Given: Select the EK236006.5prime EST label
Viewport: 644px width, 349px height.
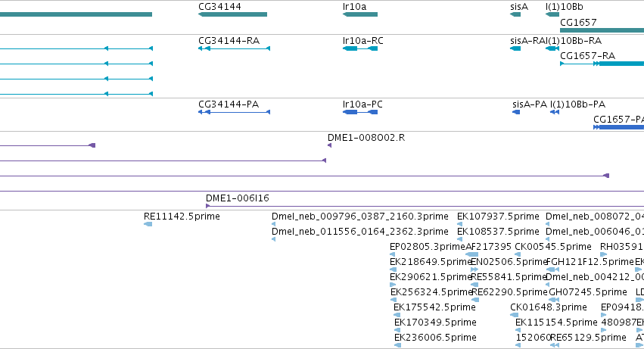Looking at the screenshot, I should pyautogui.click(x=435, y=338).
